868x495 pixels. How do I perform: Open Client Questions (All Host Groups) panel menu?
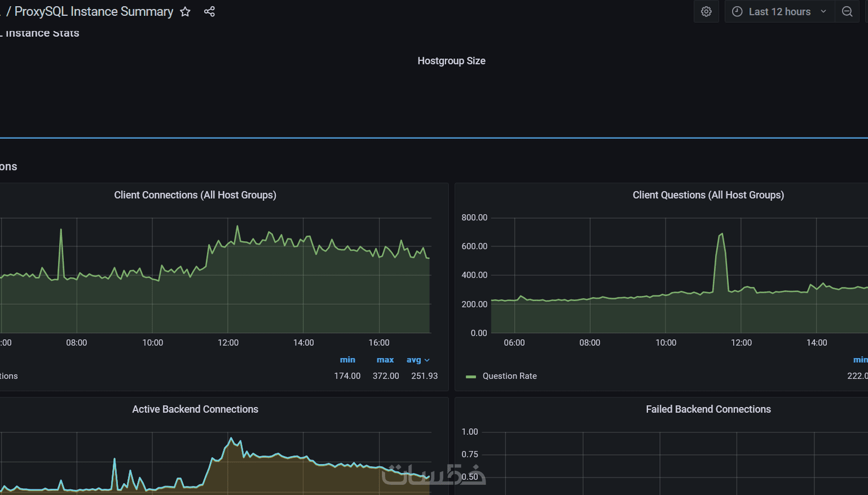pos(708,195)
